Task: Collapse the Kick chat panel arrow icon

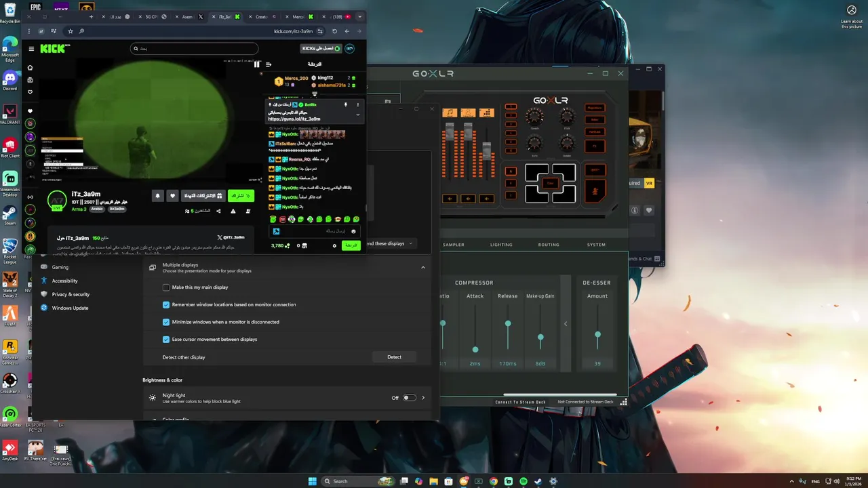Action: click(269, 64)
